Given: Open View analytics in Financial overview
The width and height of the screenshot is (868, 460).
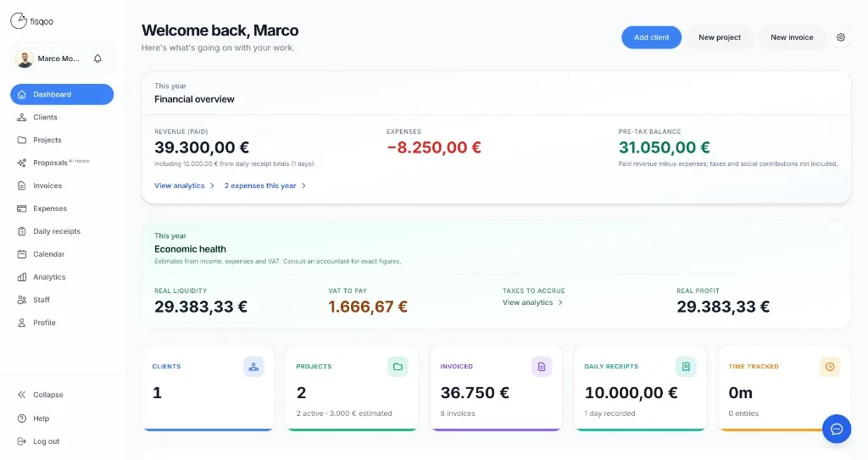Looking at the screenshot, I should 184,186.
